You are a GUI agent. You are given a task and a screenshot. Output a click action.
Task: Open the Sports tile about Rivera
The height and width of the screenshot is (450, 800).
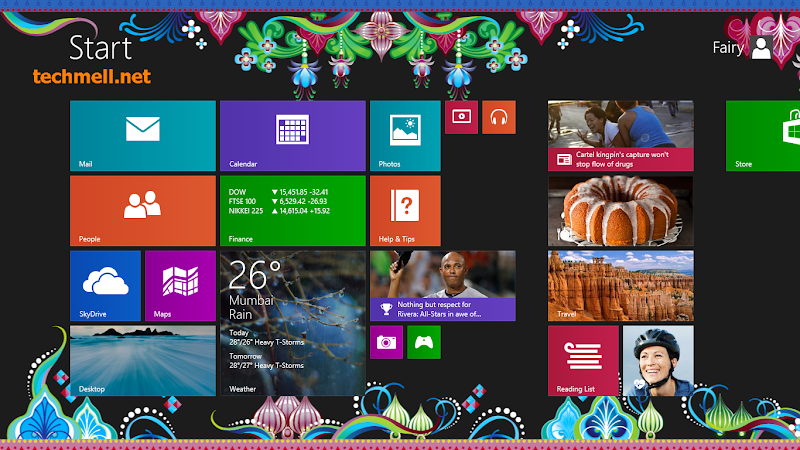pos(443,286)
